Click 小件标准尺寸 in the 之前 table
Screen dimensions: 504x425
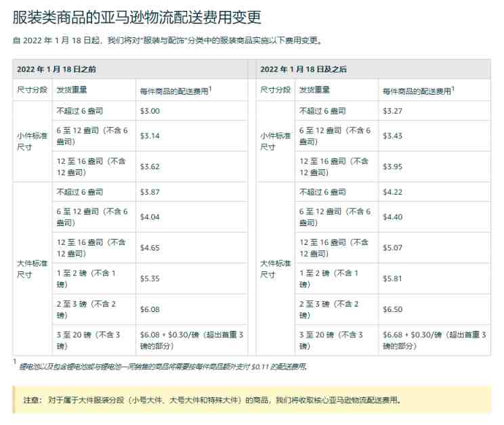pos(32,141)
